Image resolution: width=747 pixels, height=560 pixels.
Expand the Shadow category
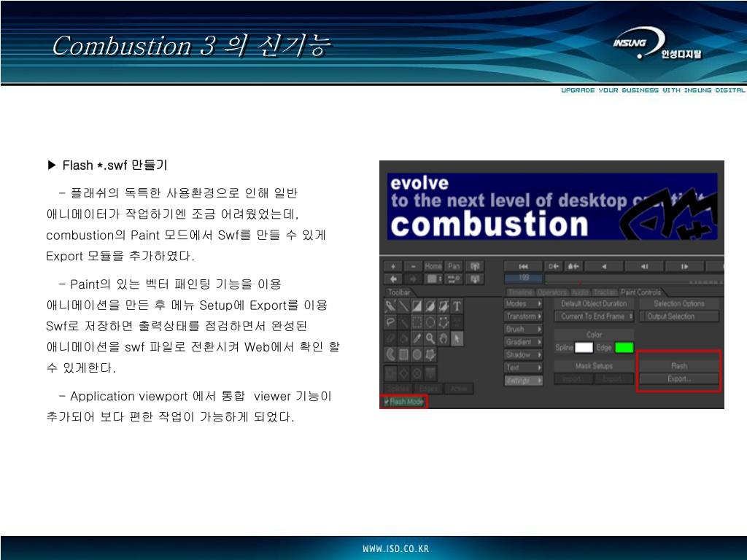click(523, 355)
